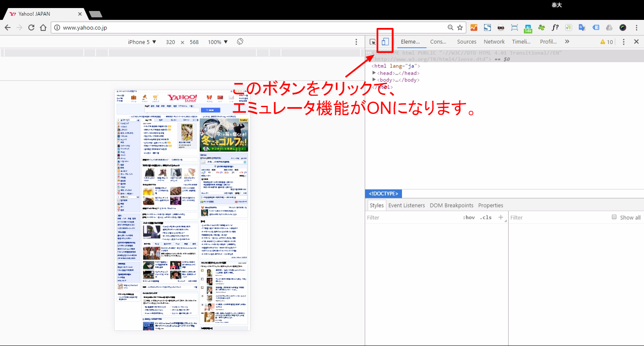Toggle the .cls class editor button
The width and height of the screenshot is (644, 346).
click(486, 217)
